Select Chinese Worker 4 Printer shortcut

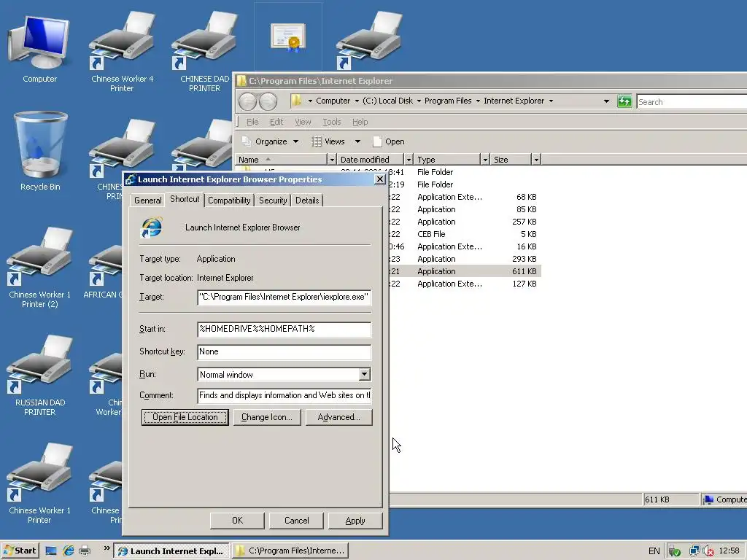pyautogui.click(x=122, y=51)
